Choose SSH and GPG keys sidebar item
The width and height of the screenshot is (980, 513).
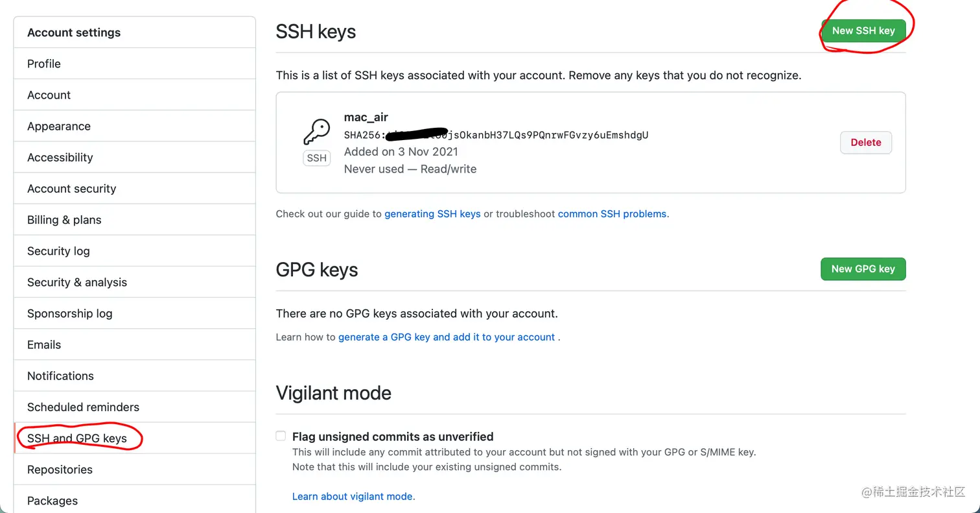(x=135, y=438)
